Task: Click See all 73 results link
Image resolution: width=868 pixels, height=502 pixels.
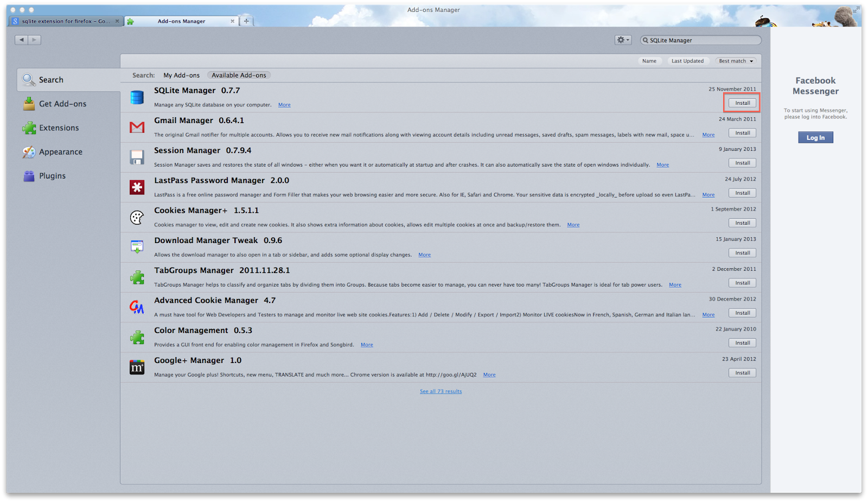Action: point(441,391)
